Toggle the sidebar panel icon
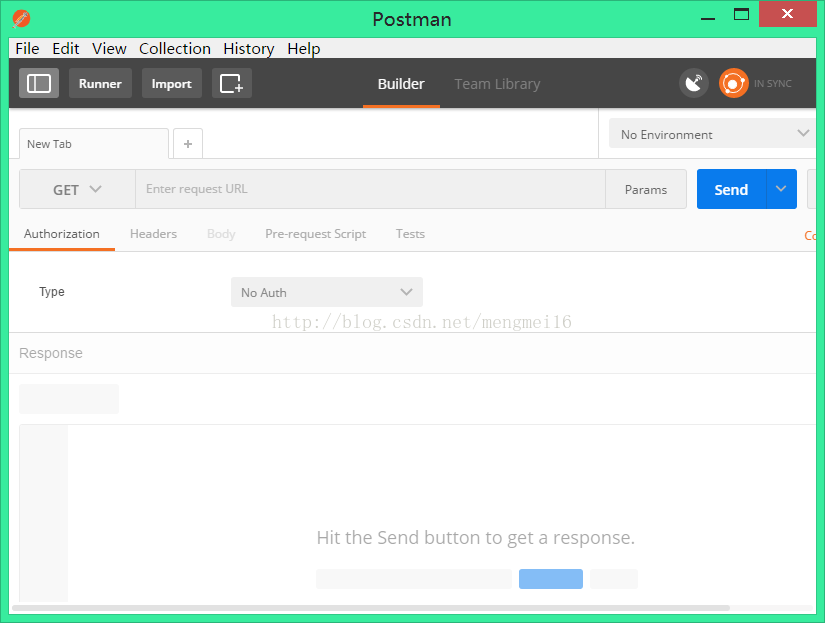Viewport: 825px width, 623px height. pyautogui.click(x=39, y=83)
